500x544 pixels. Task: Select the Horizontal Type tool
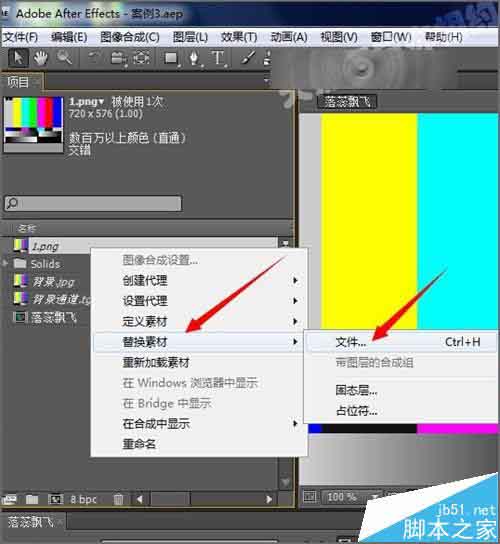[x=218, y=58]
